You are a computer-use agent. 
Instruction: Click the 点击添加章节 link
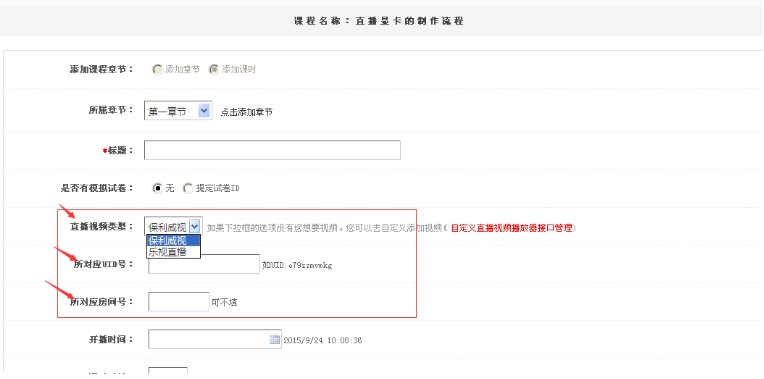[x=247, y=112]
